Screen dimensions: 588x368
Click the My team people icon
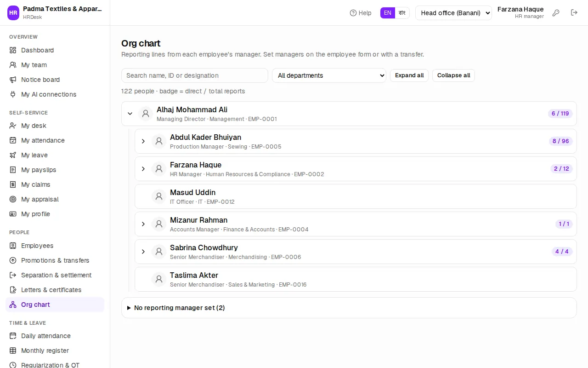point(13,65)
